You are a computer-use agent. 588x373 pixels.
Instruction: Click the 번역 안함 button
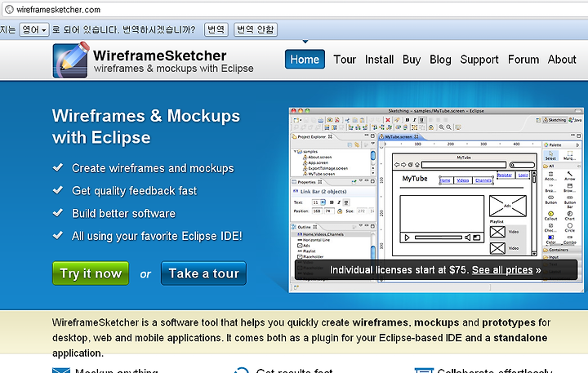256,29
